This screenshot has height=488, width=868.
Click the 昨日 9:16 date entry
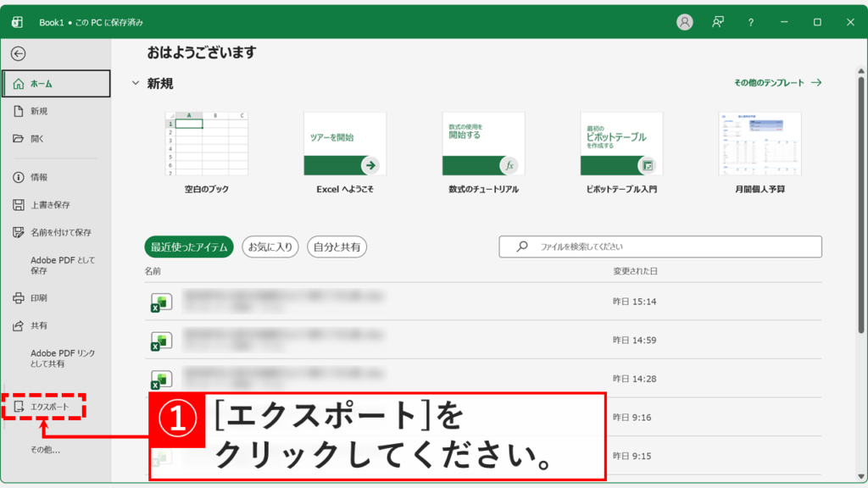(x=632, y=418)
